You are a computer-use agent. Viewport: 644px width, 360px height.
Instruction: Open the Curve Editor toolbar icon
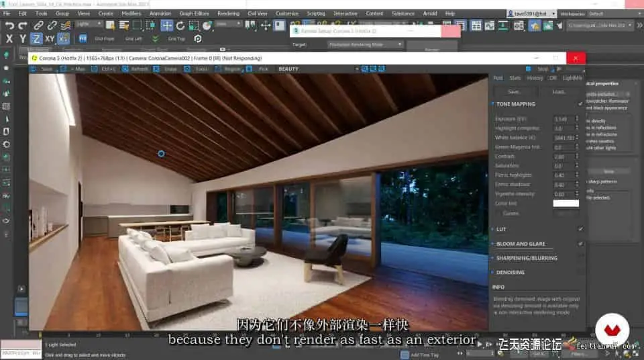(490, 26)
